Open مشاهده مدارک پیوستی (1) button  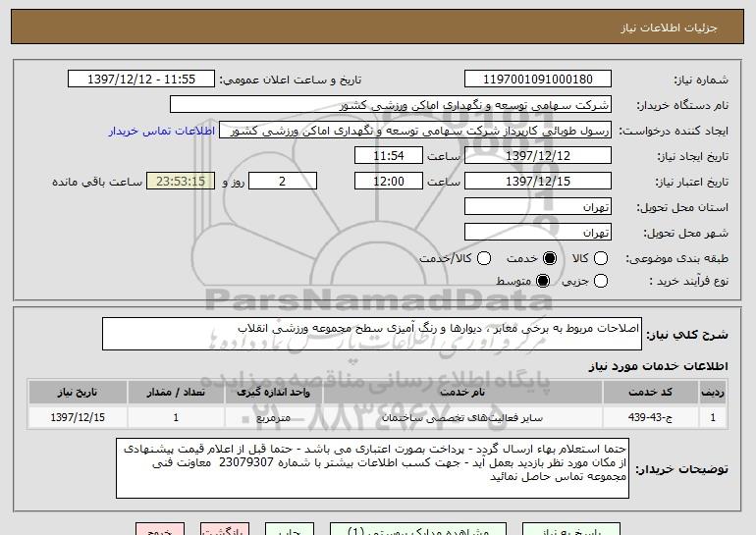418,530
